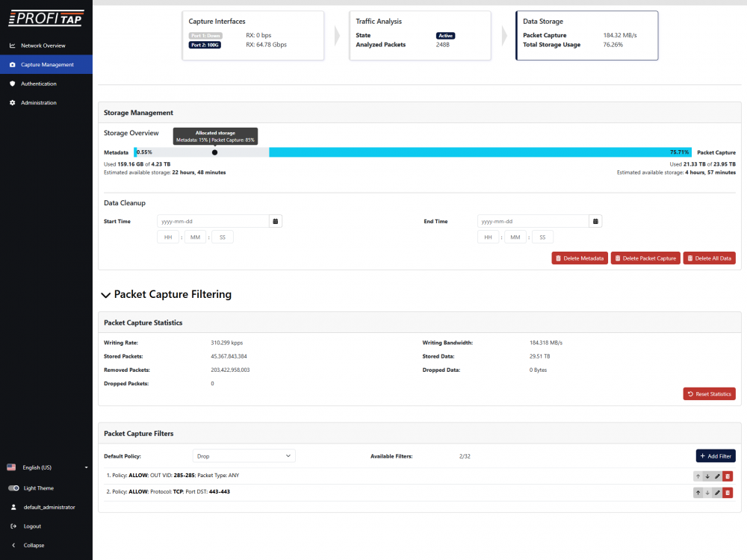Open the Administration menu item
This screenshot has height=560, width=747.
click(38, 103)
